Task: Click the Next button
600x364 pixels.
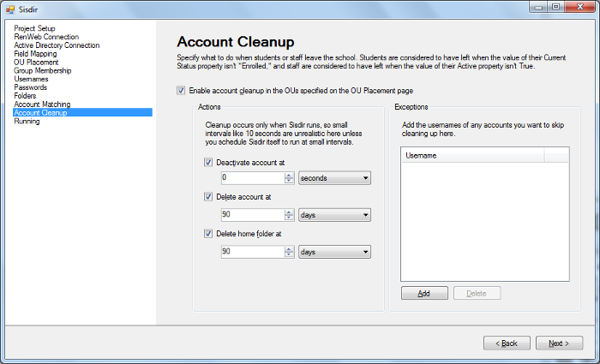Action: coord(559,343)
